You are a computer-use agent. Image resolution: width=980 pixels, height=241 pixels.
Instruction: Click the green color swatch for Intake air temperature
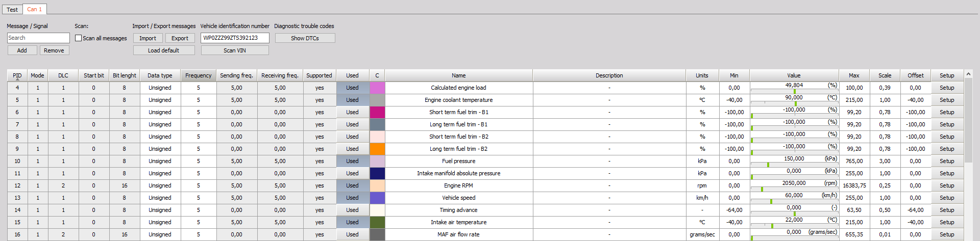[x=377, y=222]
